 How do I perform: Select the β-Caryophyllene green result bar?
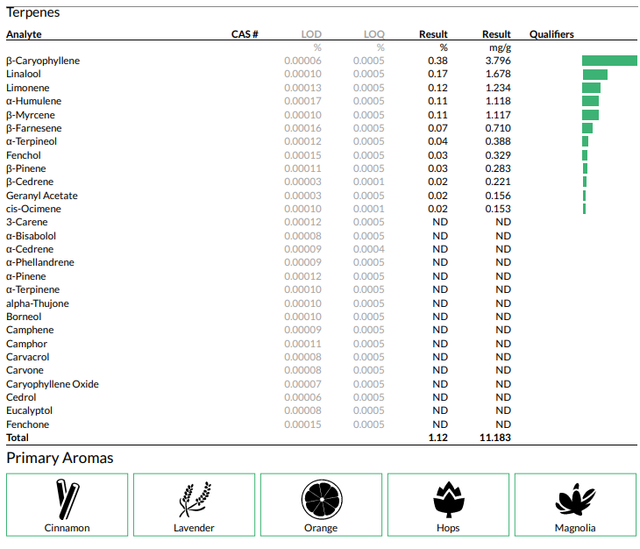point(609,60)
